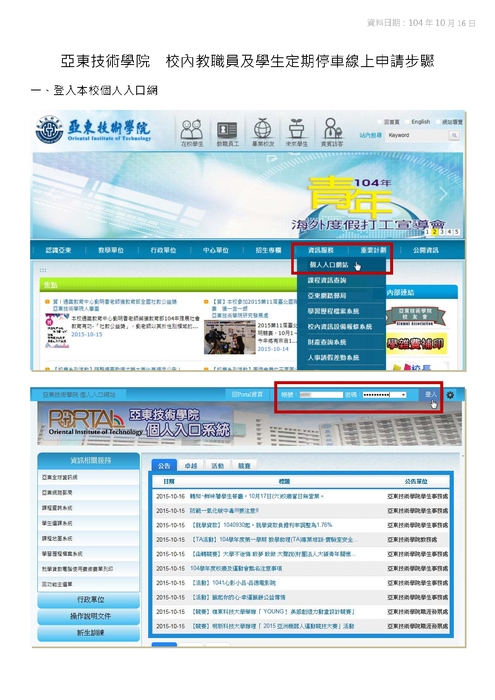The image size is (495, 700).
Task: Click the Keyword search input field
Action: coord(418,135)
